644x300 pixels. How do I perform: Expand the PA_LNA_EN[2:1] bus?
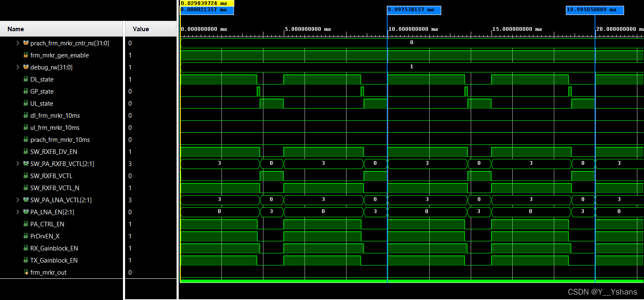17,212
